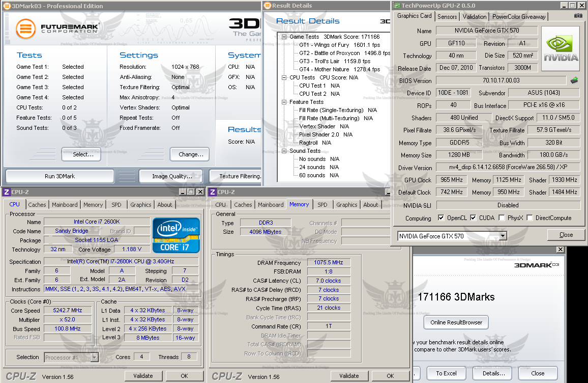Click the Close button in GPU-Z

[566, 235]
